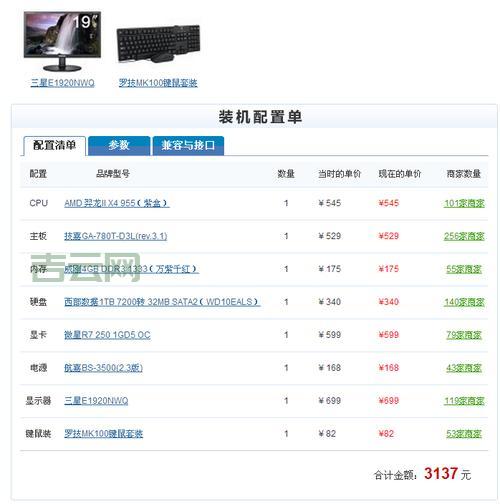The height and width of the screenshot is (504, 500).
Task: Click the CPU row label
Action: tap(39, 203)
